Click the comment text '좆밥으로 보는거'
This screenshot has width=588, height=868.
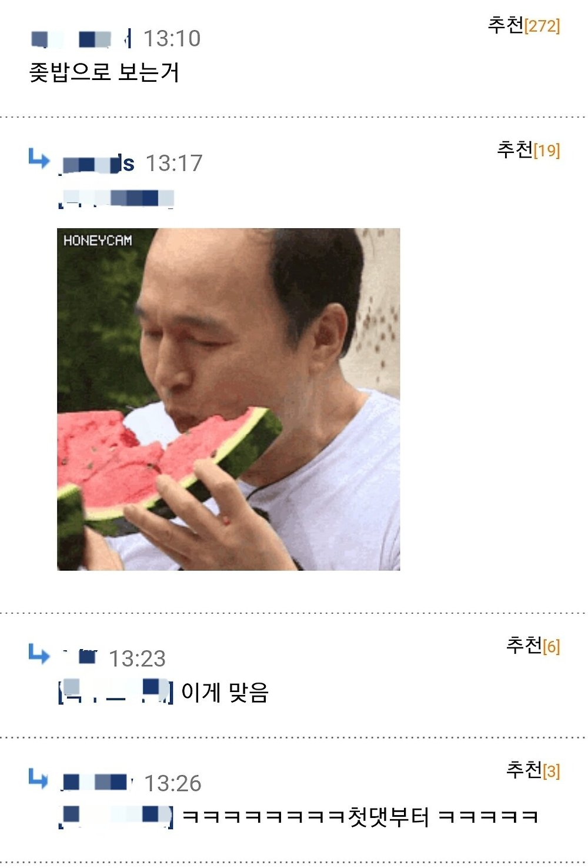[104, 72]
